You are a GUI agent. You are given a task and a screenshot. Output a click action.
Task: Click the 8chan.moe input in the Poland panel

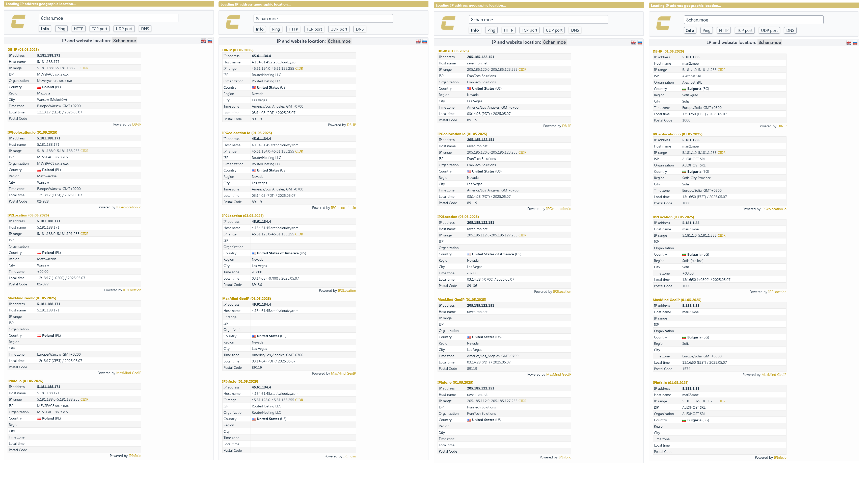[x=108, y=18]
